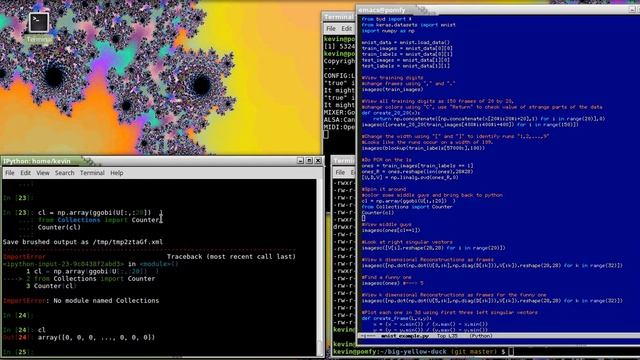
Task: Click 'def create_20_20(x):' line in emacs
Action: pyautogui.click(x=391, y=113)
